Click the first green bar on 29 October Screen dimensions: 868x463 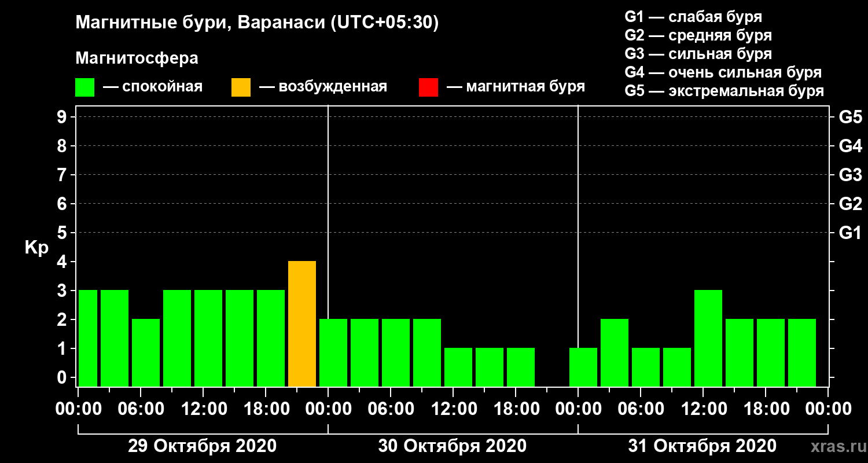pyautogui.click(x=88, y=338)
